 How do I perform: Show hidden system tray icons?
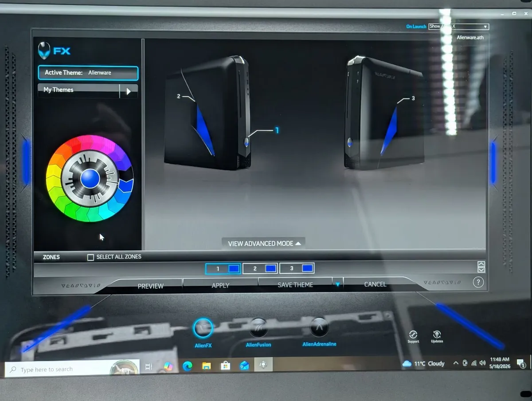pos(455,363)
